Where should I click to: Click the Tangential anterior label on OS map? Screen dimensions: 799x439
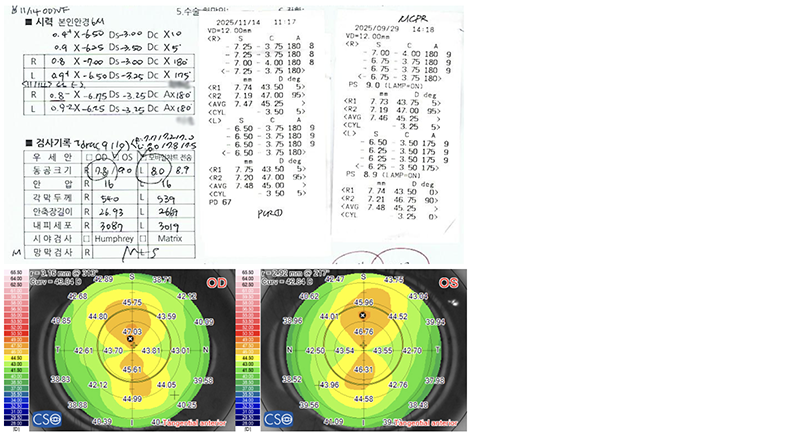426,423
